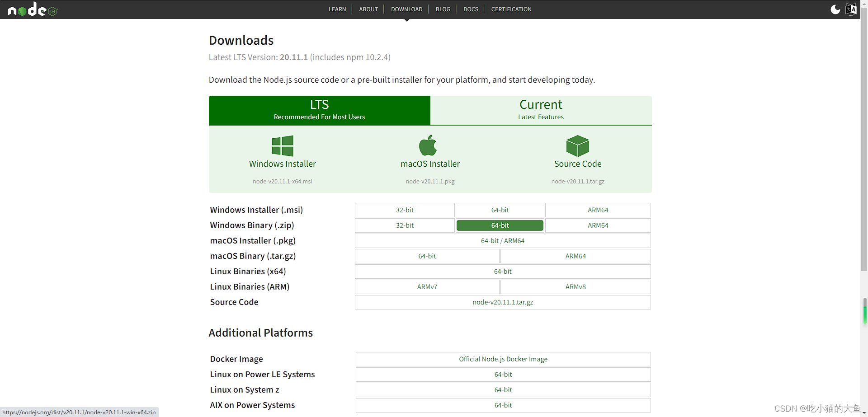
Task: Open the DOWNLOAD menu item
Action: [407, 9]
